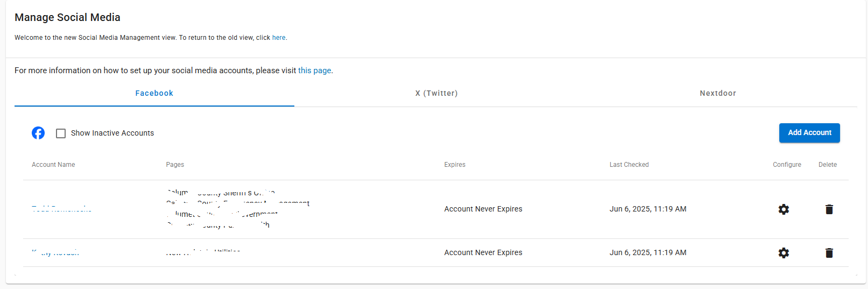868x289 pixels.
Task: Click the Pages column header
Action: click(175, 165)
